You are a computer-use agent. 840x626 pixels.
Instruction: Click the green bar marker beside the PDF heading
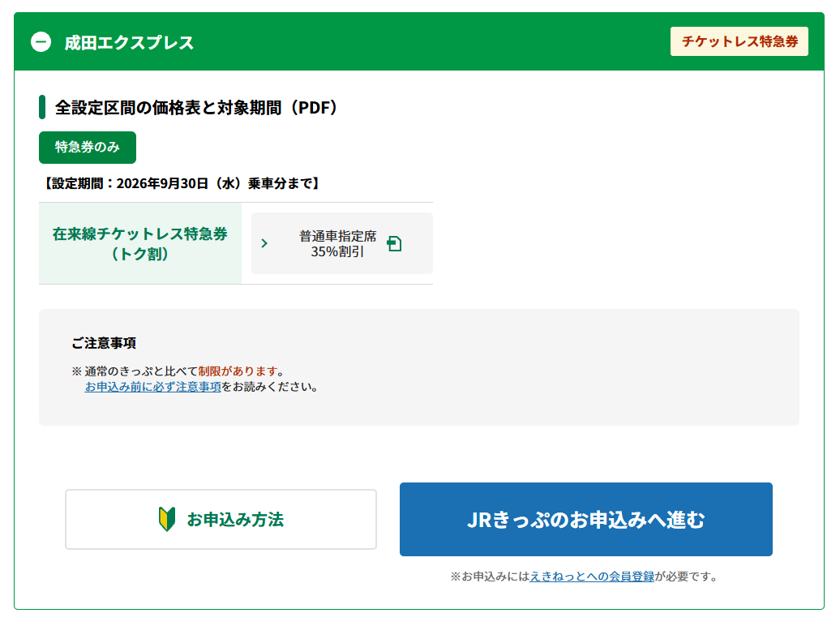coord(42,107)
